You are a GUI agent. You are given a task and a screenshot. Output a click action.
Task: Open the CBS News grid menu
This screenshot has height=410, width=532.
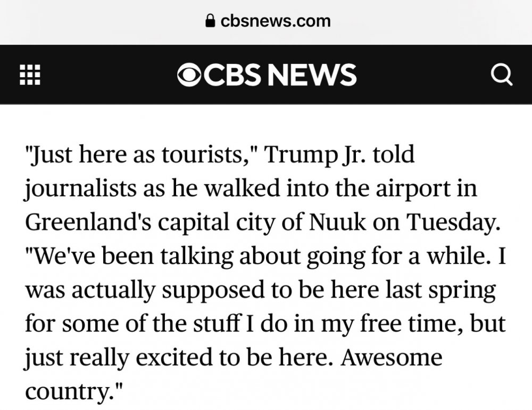30,75
